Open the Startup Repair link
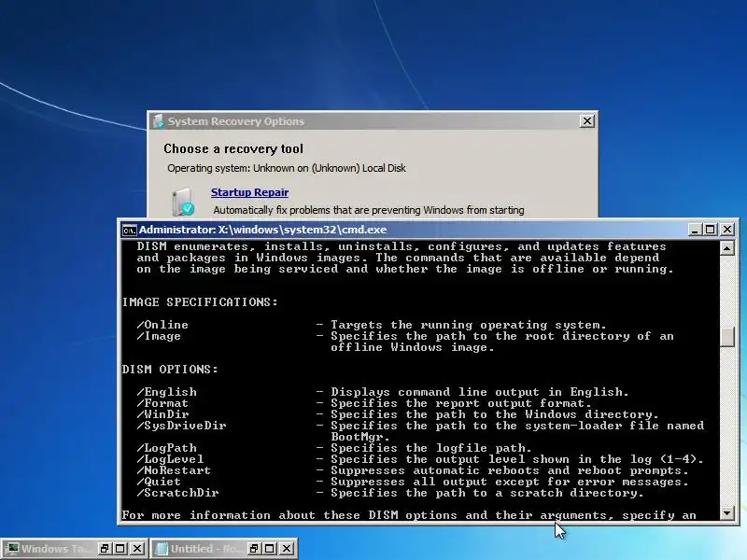The height and width of the screenshot is (560, 747). click(x=249, y=192)
